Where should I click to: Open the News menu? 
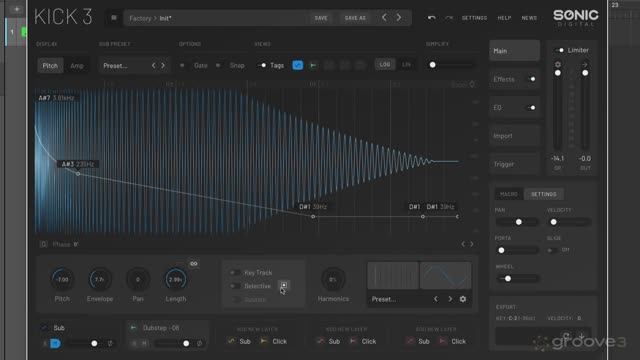point(529,18)
